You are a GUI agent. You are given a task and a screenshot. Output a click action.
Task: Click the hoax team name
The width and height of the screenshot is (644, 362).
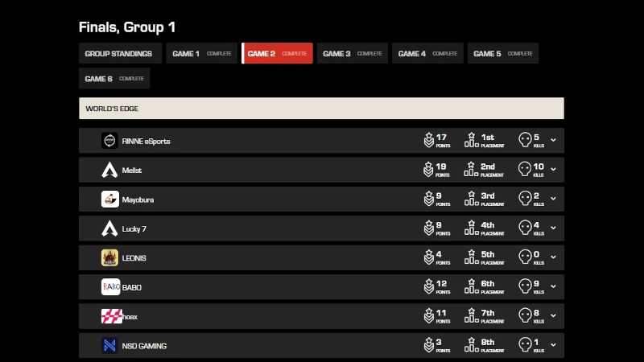(130, 317)
